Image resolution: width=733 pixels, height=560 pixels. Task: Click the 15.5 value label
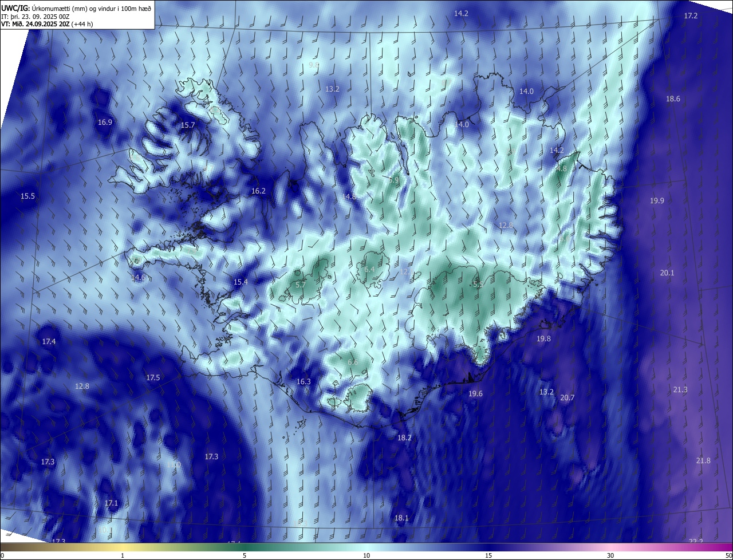[x=27, y=196]
